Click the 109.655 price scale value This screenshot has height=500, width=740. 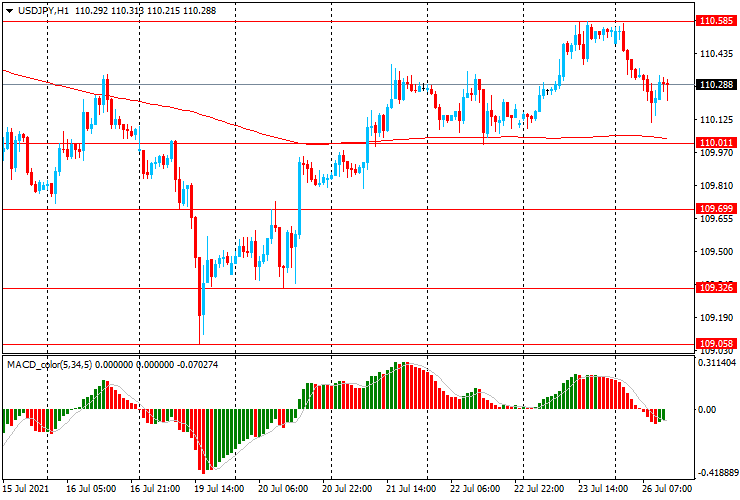[x=716, y=219]
